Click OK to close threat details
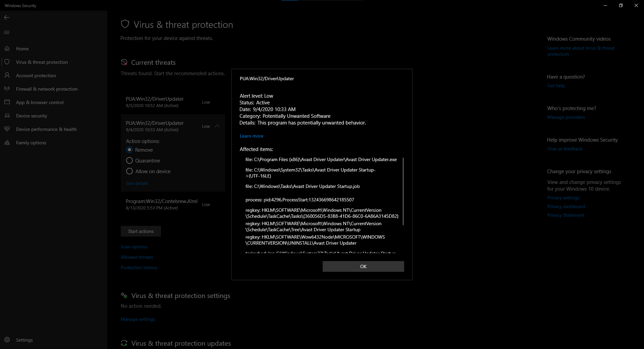 363,266
